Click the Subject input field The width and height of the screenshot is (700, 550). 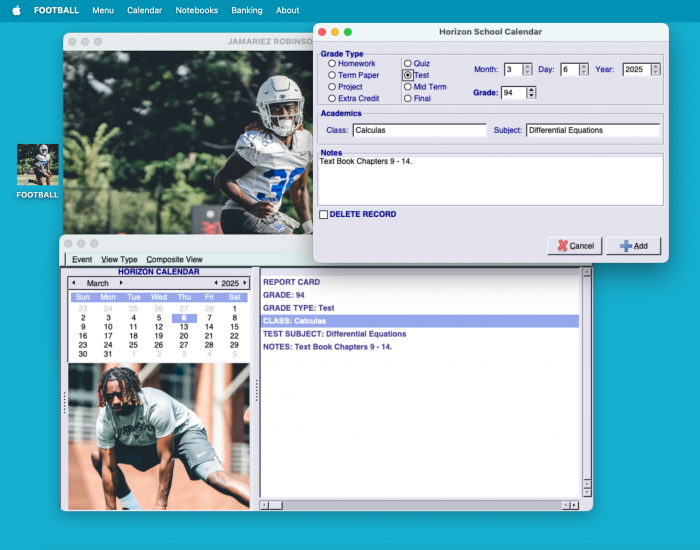click(x=592, y=130)
